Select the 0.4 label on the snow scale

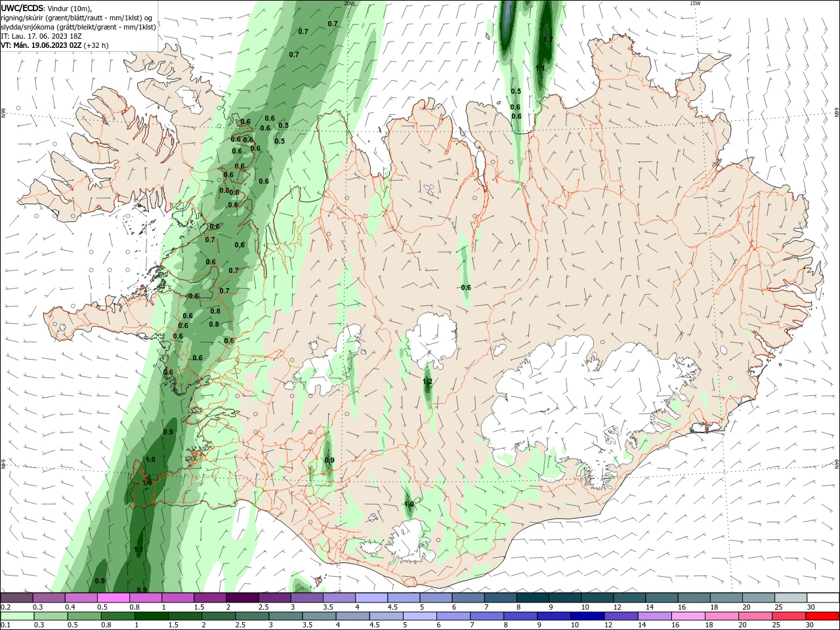(70, 607)
